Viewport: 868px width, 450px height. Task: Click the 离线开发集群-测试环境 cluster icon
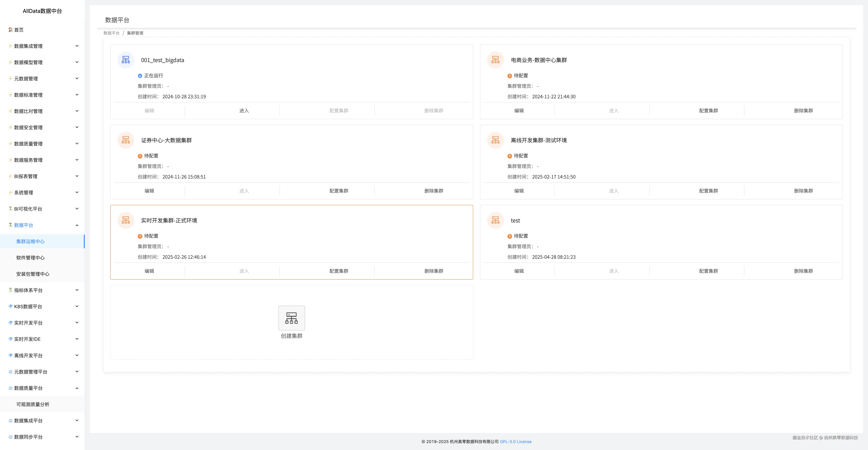pos(495,140)
